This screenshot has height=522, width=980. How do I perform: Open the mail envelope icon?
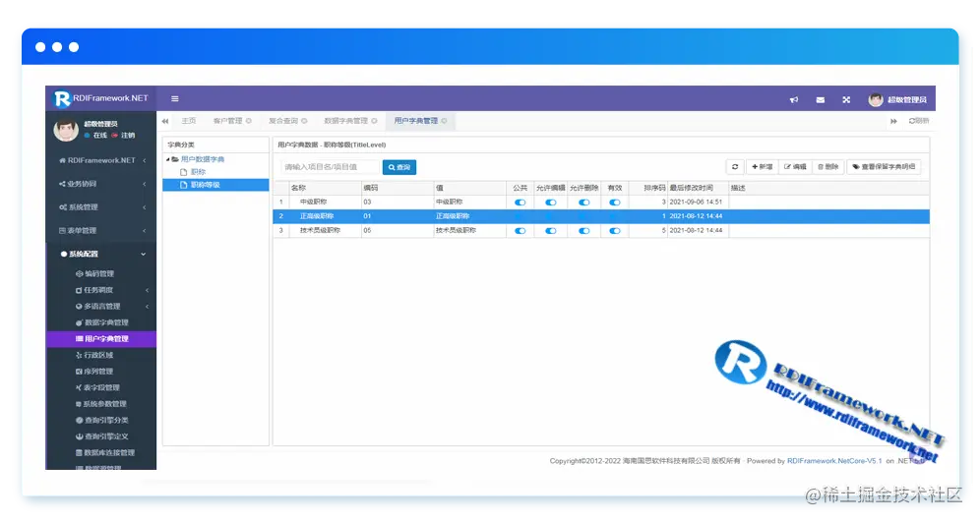pos(820,100)
